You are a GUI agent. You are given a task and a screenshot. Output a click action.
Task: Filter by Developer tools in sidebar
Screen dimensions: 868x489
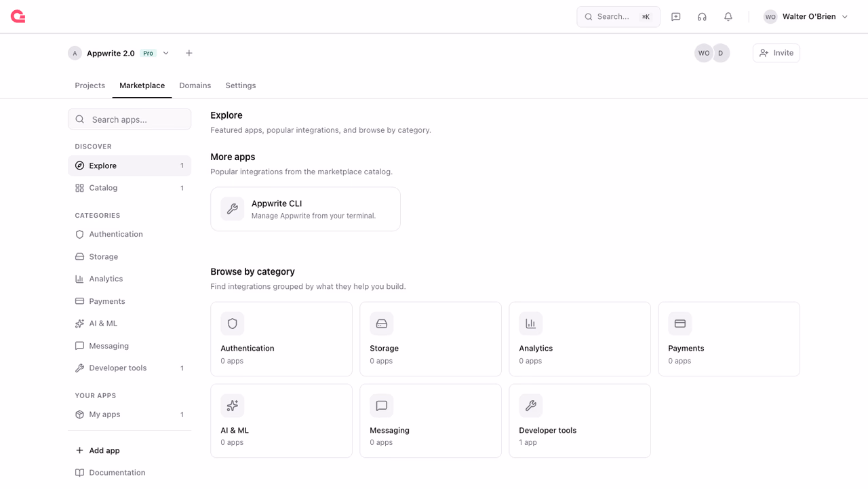pos(130,368)
